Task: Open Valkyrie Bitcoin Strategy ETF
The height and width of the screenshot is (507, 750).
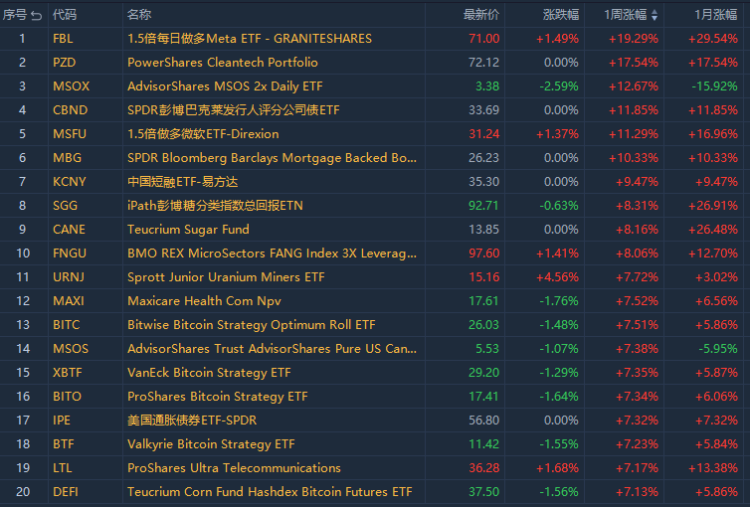Action: click(x=211, y=444)
